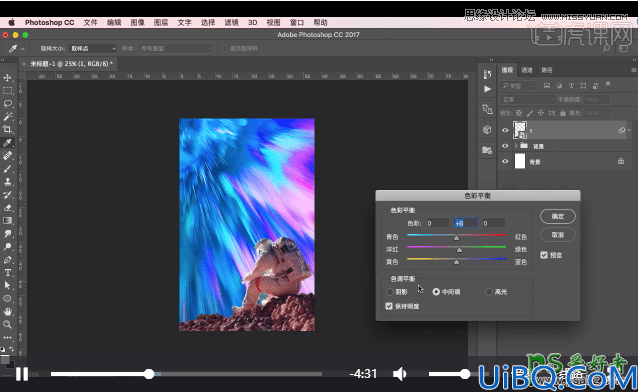Toggle the layer filtering switch
638x392 pixels.
608,85
